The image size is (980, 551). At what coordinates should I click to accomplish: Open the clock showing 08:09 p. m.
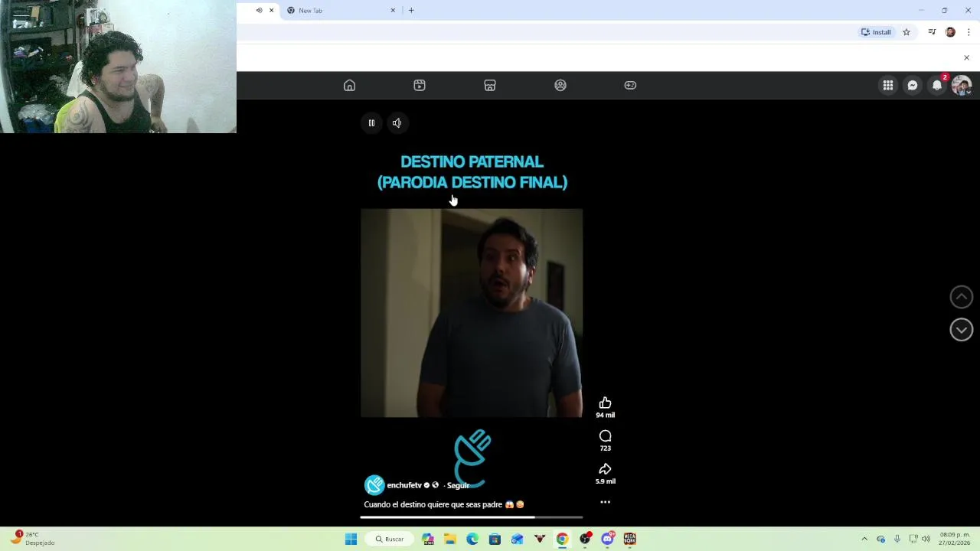click(x=955, y=539)
